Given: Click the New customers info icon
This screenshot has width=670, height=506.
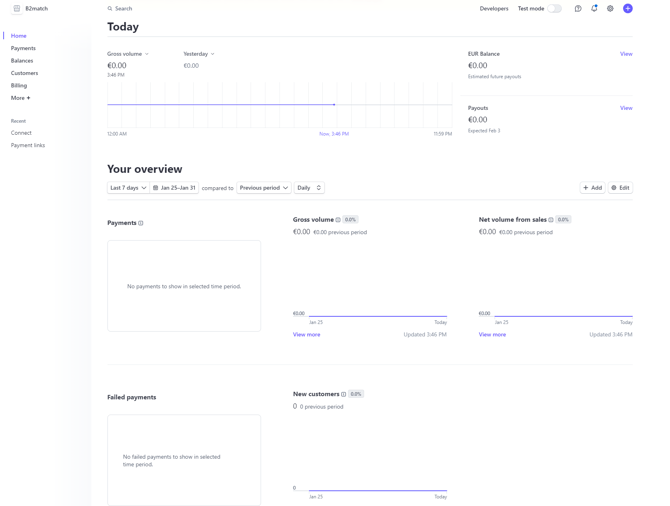Looking at the screenshot, I should pos(344,394).
